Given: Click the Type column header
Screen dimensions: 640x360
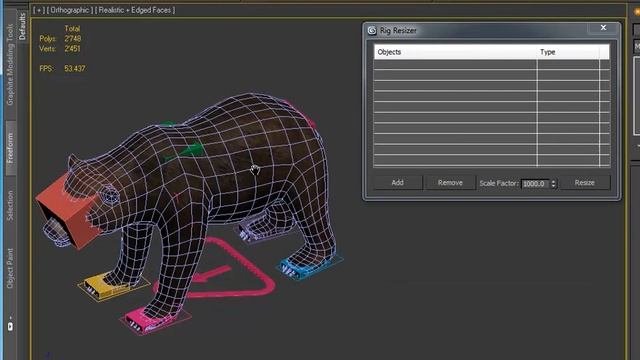Looking at the screenshot, I should click(568, 52).
